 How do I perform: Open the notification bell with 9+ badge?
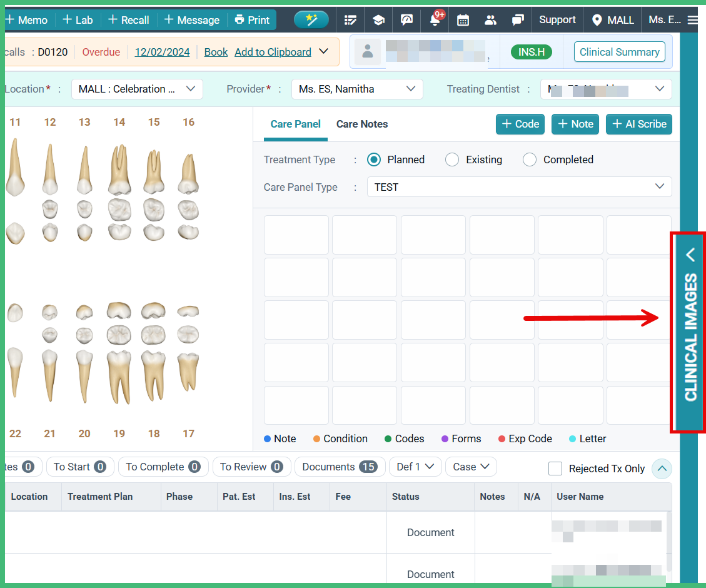[435, 19]
